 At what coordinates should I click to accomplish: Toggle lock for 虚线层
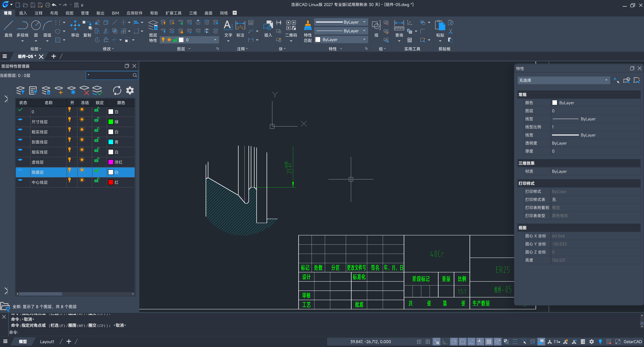(x=97, y=160)
